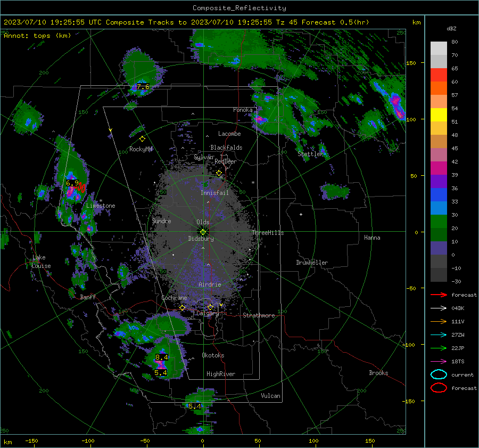
Task: Click the 7.6 storm top label
Action: coord(143,87)
